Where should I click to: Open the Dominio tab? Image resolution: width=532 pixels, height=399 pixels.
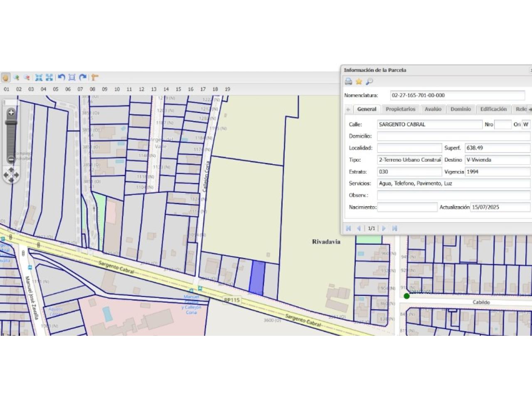[461, 109]
